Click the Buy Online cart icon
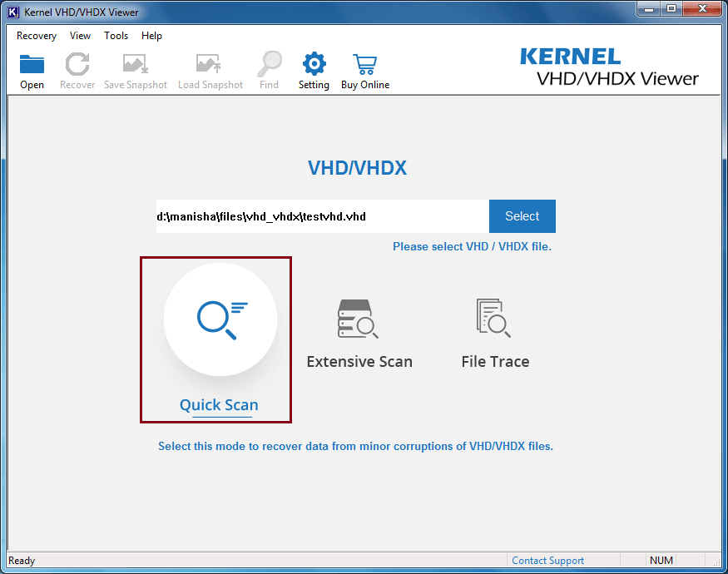 (365, 64)
